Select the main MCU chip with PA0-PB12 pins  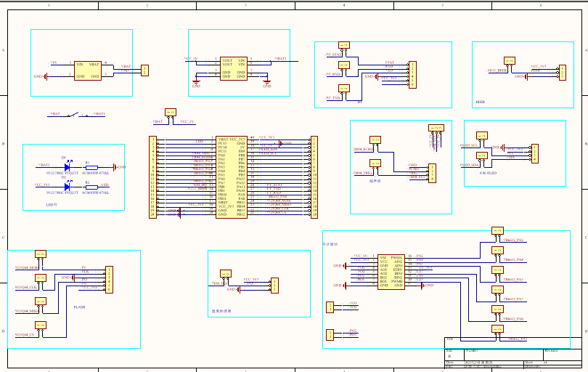click(232, 177)
